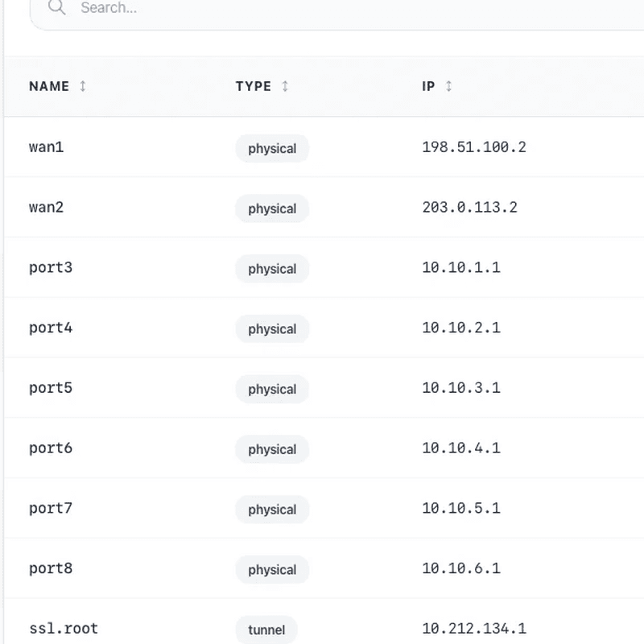Select the ssl.root tunnel interface
This screenshot has width=644, height=644.
point(64,629)
